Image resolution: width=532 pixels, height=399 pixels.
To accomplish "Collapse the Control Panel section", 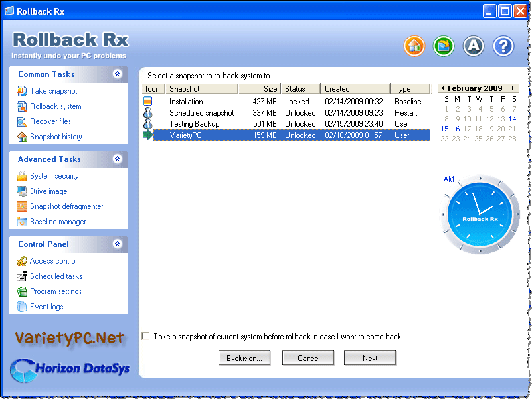I will (118, 244).
